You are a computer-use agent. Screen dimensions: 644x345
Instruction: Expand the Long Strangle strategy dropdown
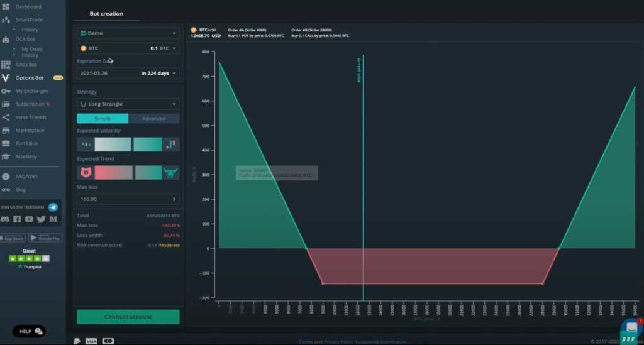(128, 104)
